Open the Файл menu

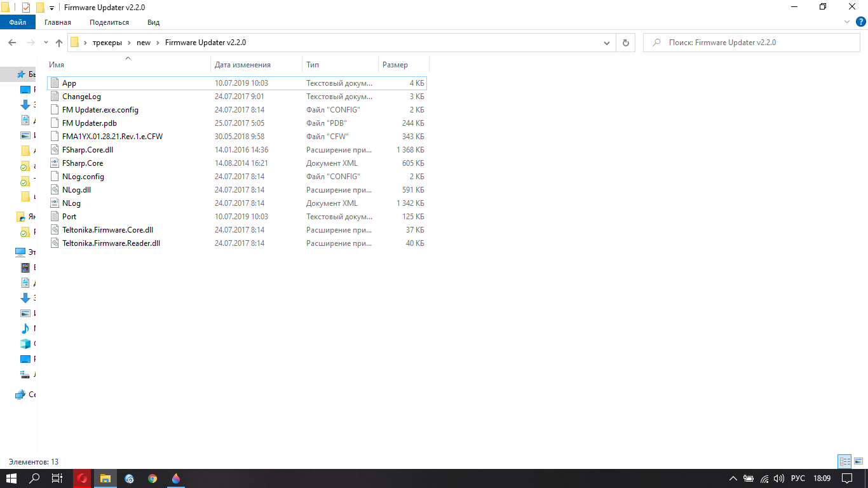[18, 22]
